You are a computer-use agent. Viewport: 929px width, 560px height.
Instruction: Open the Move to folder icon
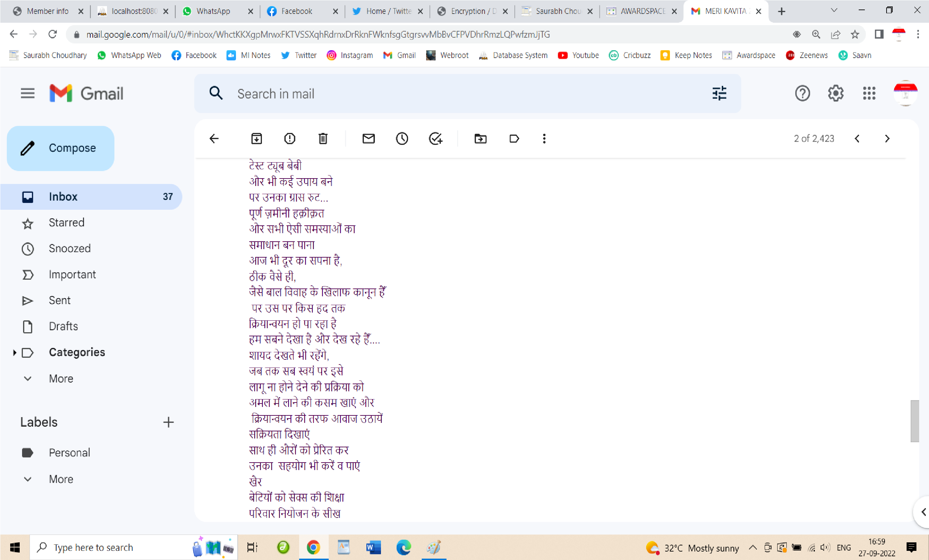480,138
